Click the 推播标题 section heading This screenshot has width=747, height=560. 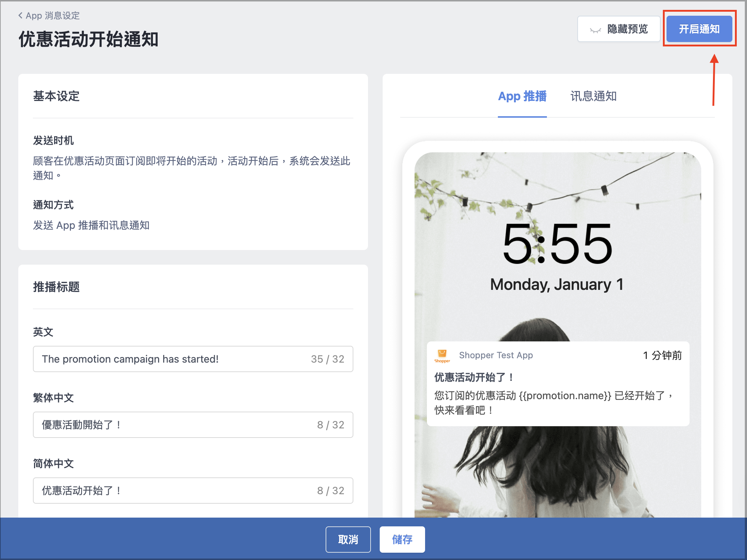tap(56, 287)
